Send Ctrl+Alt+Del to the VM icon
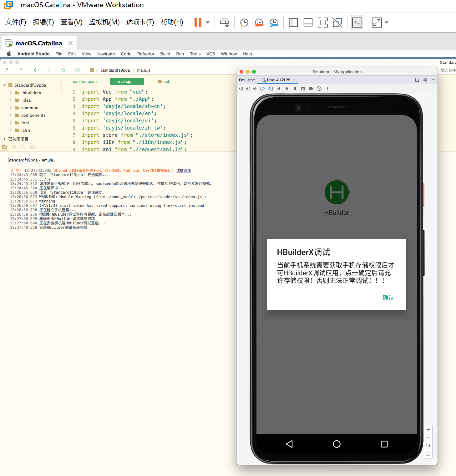The width and height of the screenshot is (456, 476). click(x=225, y=22)
